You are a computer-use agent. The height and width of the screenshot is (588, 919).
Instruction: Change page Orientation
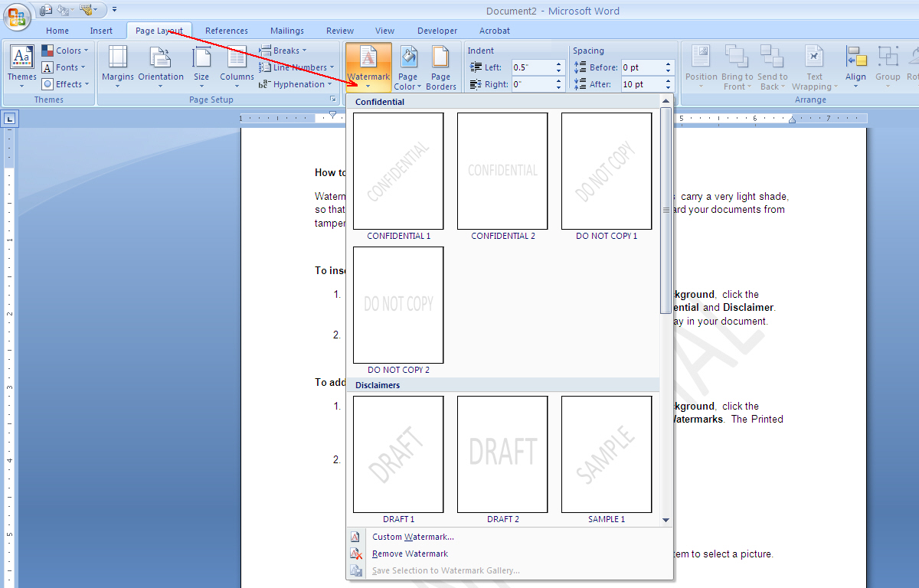click(x=160, y=67)
